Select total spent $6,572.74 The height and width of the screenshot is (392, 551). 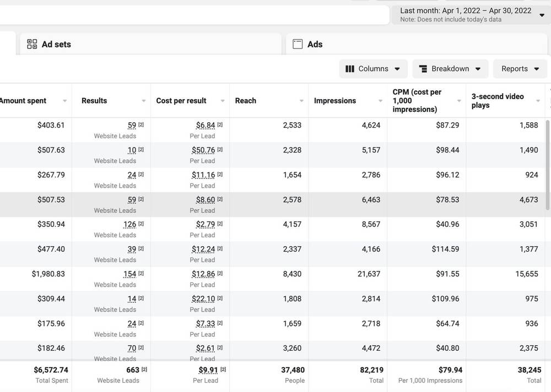tap(51, 370)
